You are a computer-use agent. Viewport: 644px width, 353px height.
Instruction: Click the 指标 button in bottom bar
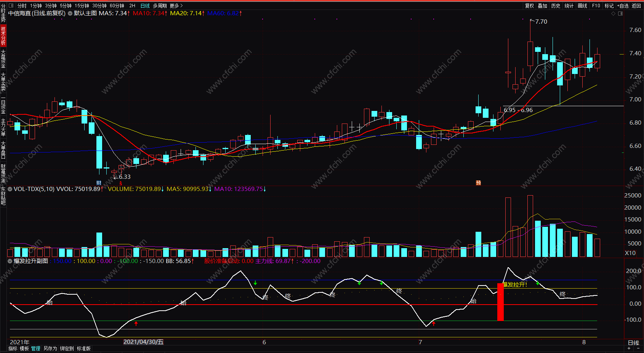13,348
